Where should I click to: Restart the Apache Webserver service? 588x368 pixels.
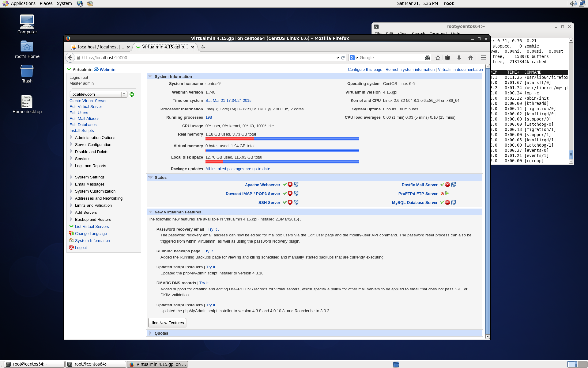[296, 184]
